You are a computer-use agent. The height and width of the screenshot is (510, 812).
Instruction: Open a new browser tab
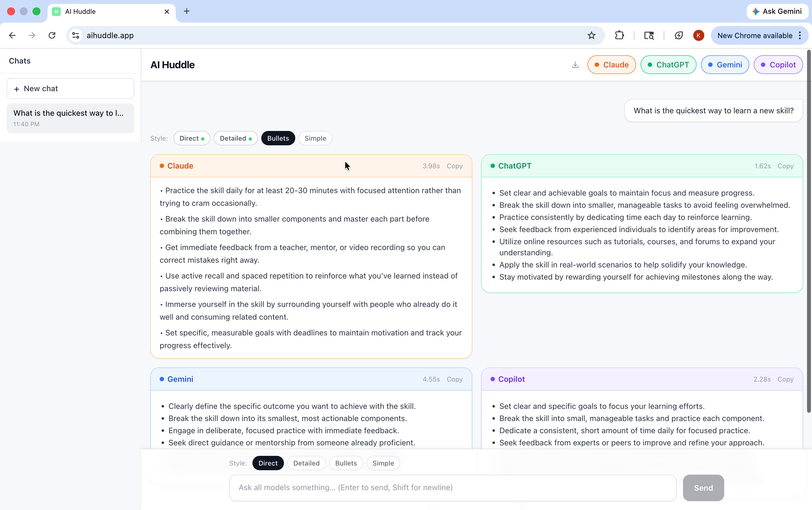coord(186,12)
